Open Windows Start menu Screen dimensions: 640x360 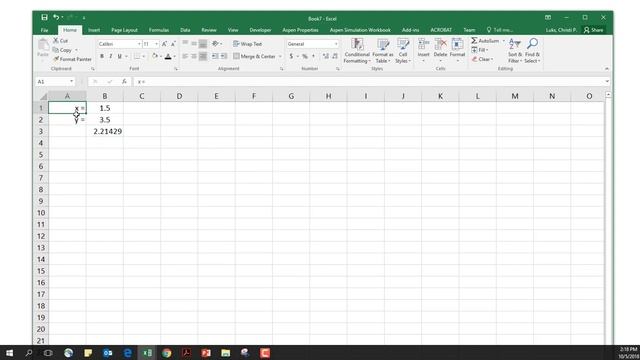(9, 353)
